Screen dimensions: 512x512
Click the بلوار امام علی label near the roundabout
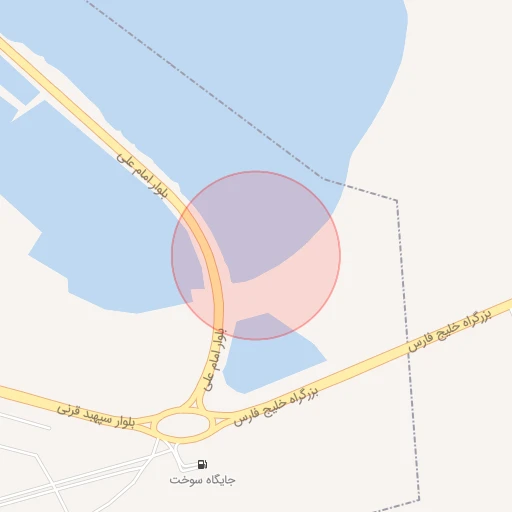215,360
